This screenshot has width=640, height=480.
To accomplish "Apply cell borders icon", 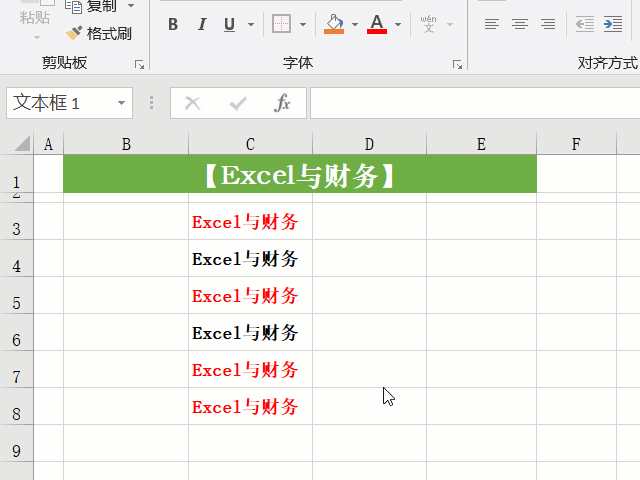I will (x=281, y=24).
